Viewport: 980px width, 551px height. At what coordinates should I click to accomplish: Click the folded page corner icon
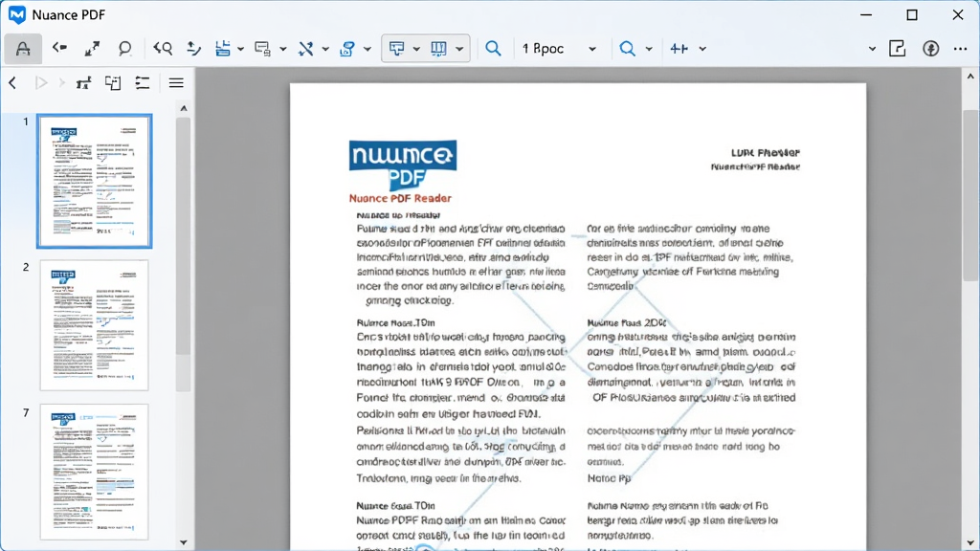pos(898,48)
